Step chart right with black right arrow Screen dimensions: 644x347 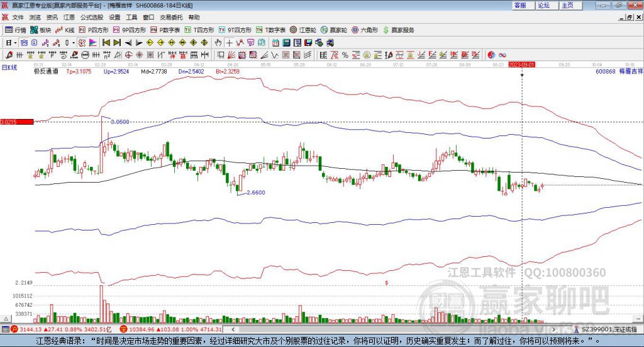tap(139, 43)
